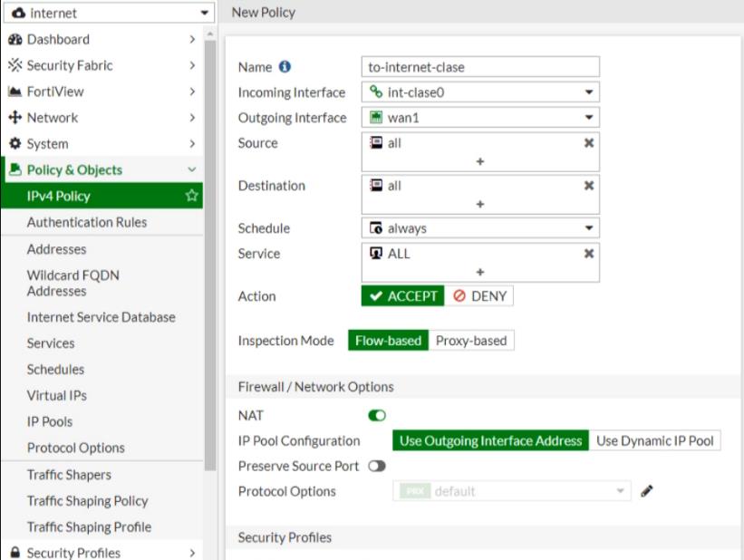Expand the Dashboard menu chevron
The height and width of the screenshot is (560, 744).
tap(192, 39)
